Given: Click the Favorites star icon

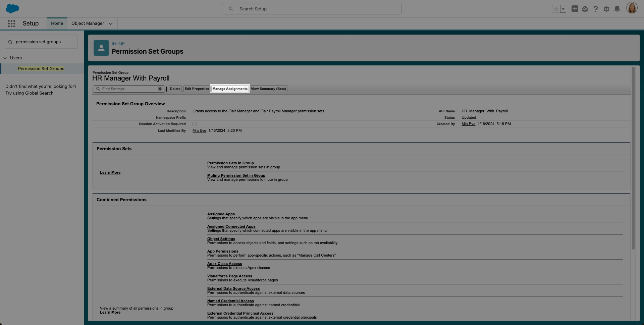Looking at the screenshot, I should pyautogui.click(x=556, y=9).
